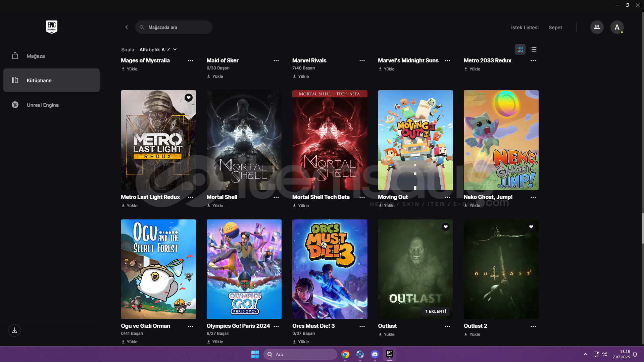This screenshot has width=644, height=362.
Task: Open options for Metro 2033 Redux
Action: pyautogui.click(x=533, y=61)
